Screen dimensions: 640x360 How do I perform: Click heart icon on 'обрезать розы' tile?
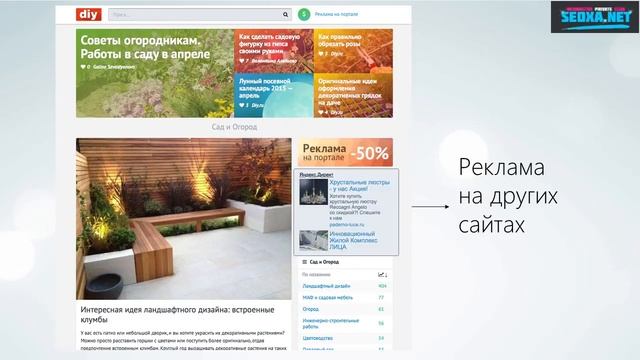321,53
